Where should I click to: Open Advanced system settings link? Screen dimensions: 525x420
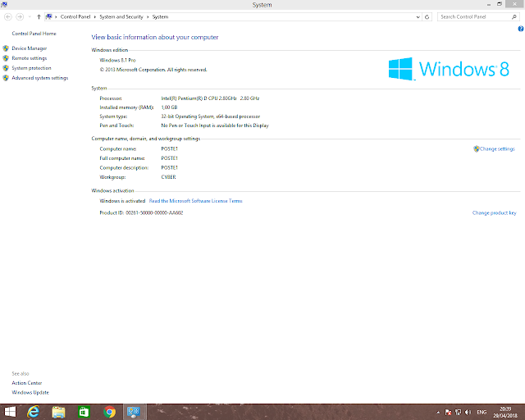click(x=40, y=78)
